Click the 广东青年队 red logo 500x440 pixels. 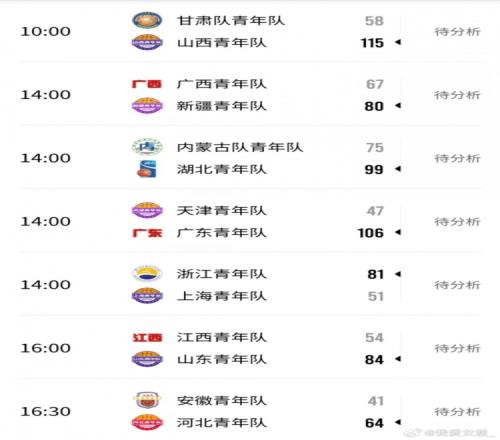147,233
